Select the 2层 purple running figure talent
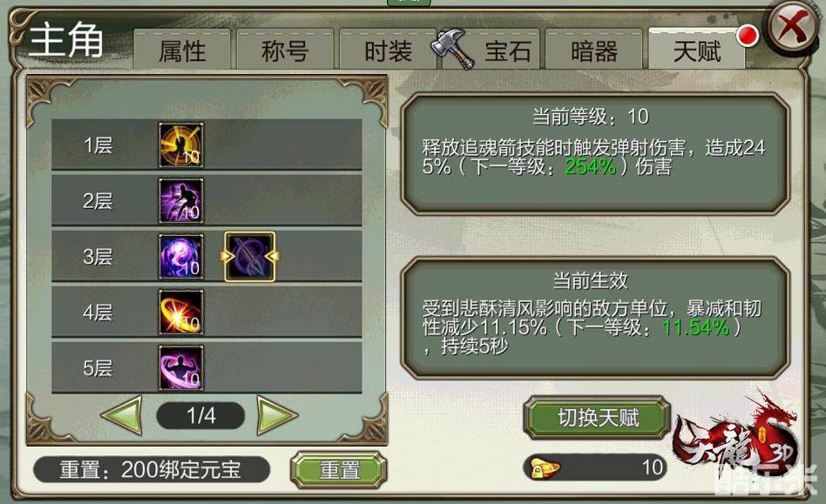This screenshot has height=504, width=826. coord(181,200)
